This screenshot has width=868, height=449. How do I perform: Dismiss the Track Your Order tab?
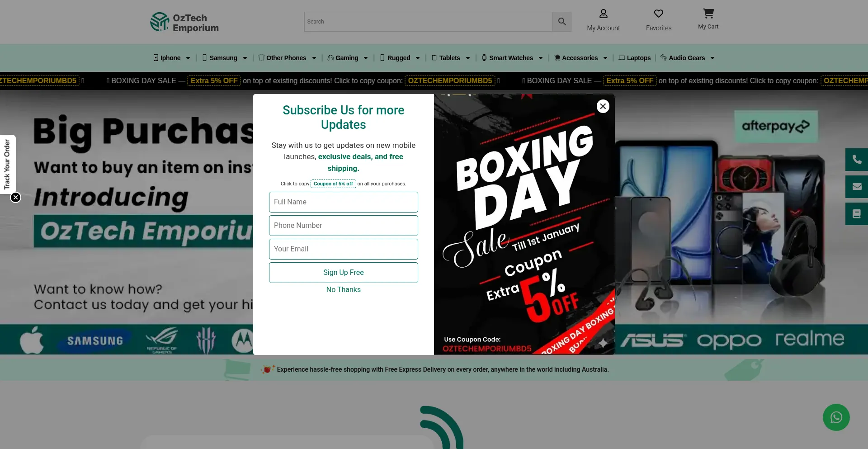pos(16,198)
